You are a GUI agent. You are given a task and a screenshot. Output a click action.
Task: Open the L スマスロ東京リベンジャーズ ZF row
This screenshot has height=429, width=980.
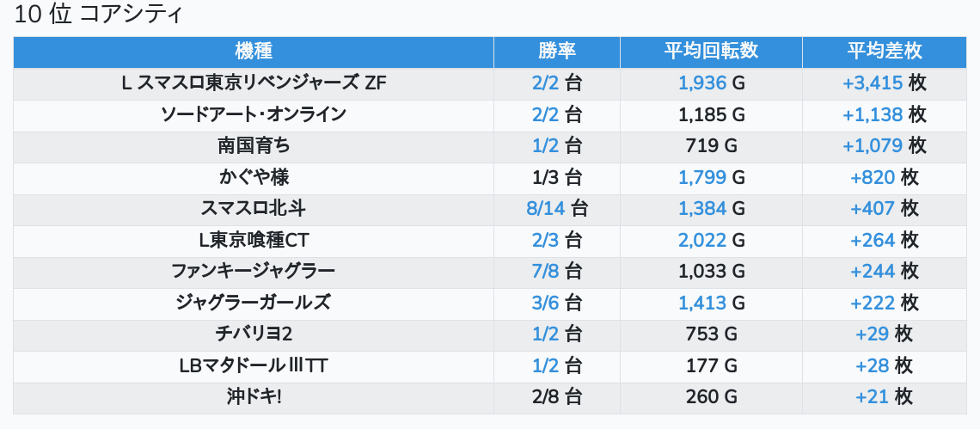point(253,83)
